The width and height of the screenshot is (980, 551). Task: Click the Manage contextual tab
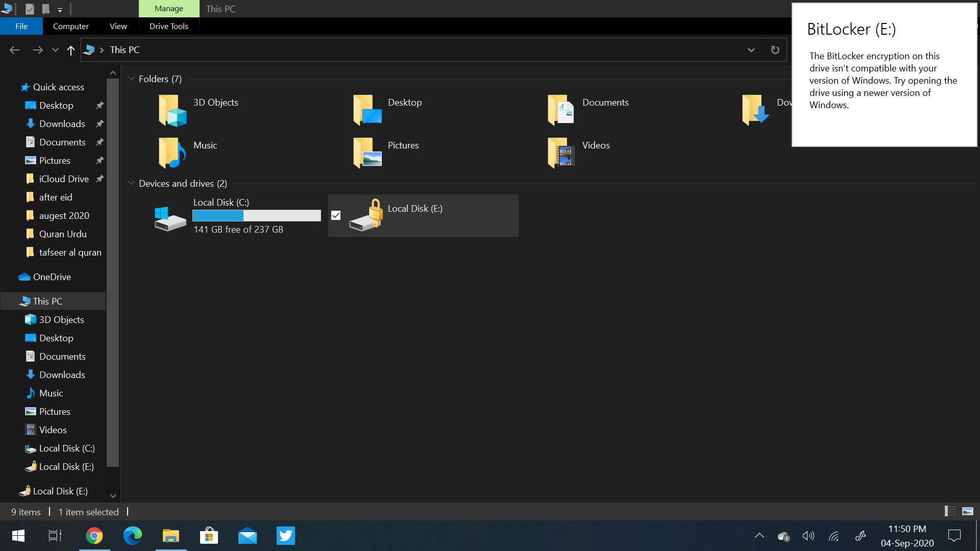[x=169, y=9]
